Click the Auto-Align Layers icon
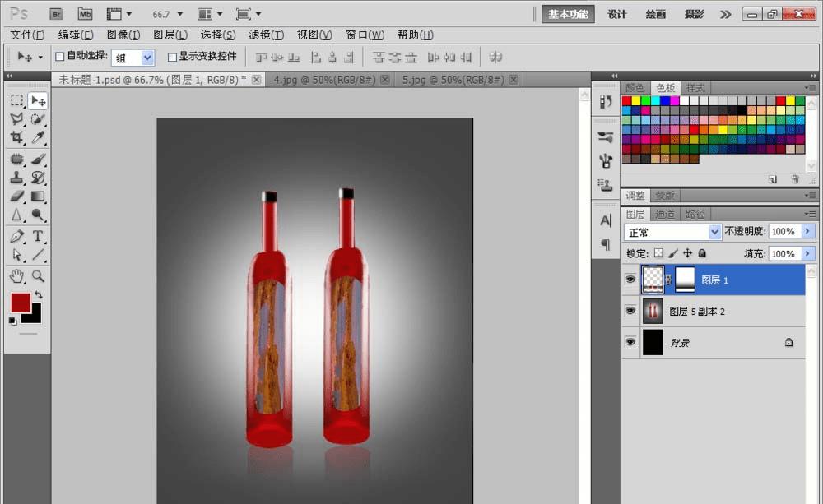 495,57
